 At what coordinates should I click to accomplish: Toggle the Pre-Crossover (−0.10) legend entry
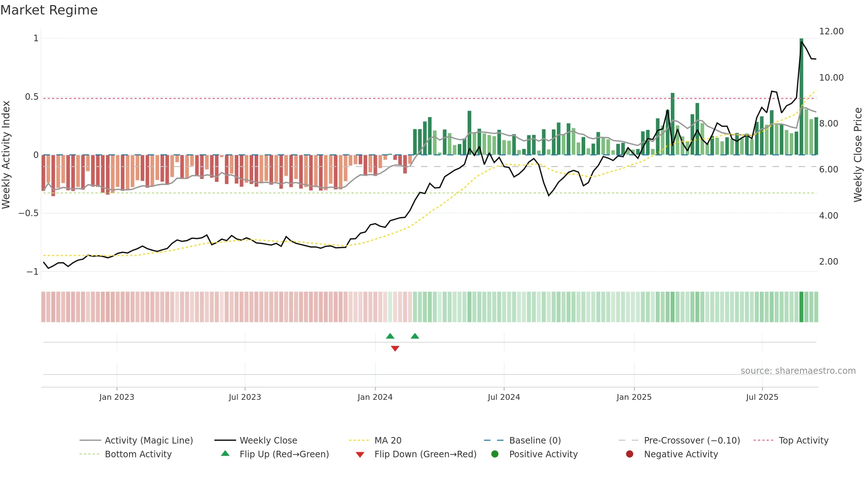[x=680, y=440]
